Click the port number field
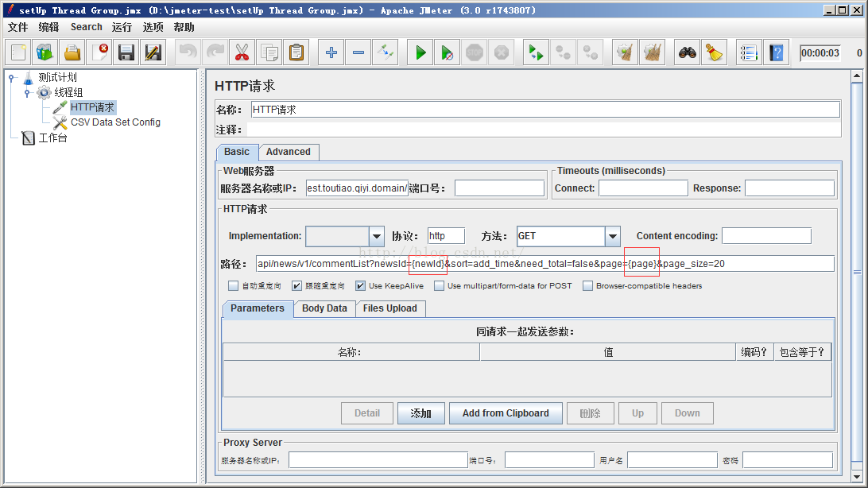 [499, 188]
